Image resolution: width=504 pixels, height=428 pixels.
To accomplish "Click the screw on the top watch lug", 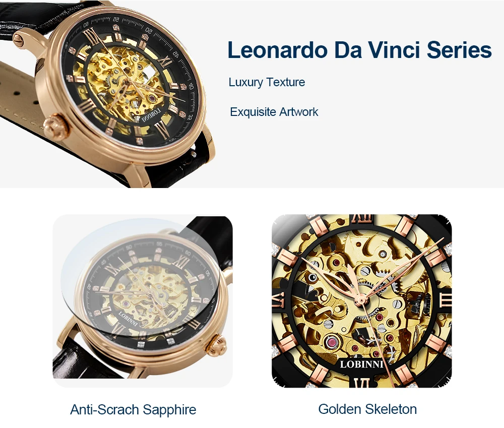I will (x=19, y=40).
